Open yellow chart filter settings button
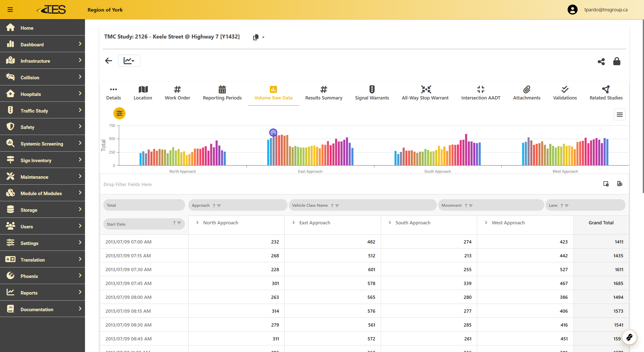The height and width of the screenshot is (352, 644). coord(119,114)
